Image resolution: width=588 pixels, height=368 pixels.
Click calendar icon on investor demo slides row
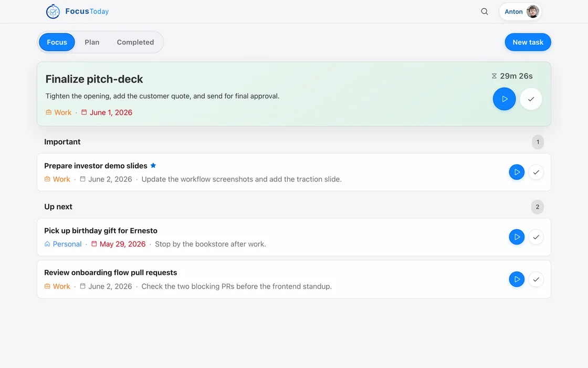pyautogui.click(x=82, y=179)
